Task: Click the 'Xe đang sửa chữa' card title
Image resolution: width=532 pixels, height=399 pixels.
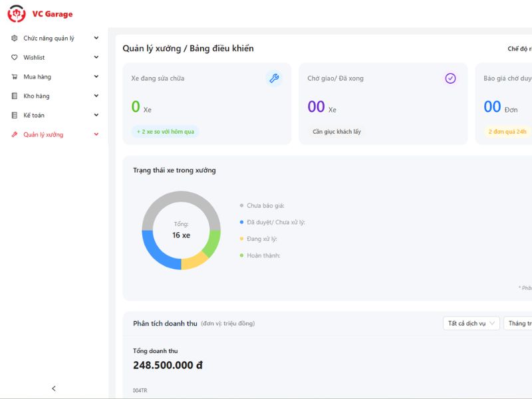Action: tap(158, 78)
